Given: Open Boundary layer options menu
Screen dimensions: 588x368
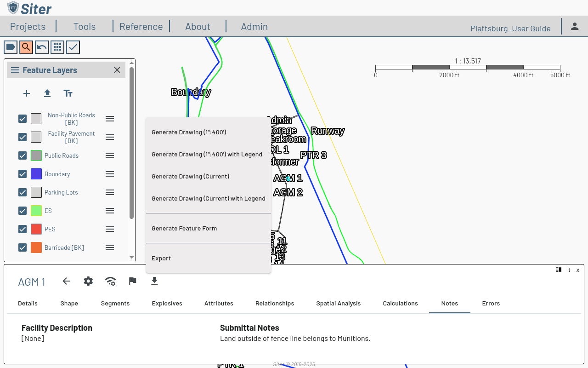Looking at the screenshot, I should tap(110, 174).
